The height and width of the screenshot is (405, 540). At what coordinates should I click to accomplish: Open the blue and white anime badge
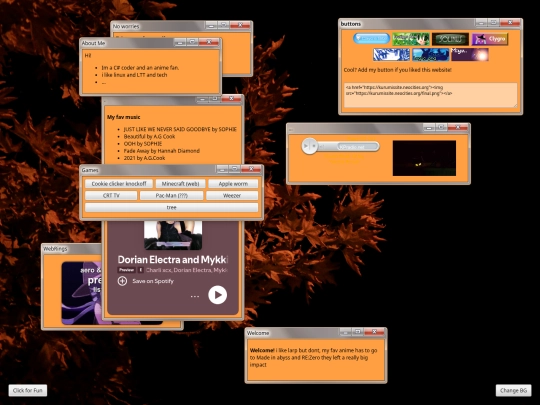tap(391, 54)
